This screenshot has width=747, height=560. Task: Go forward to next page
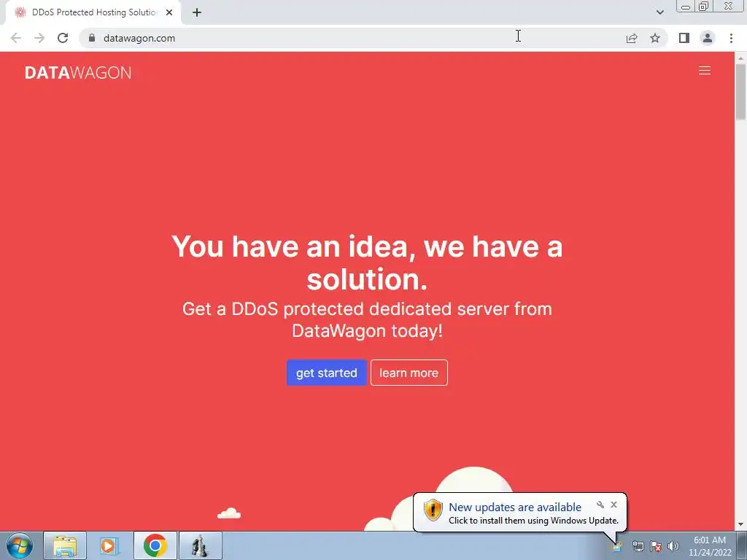coord(39,38)
